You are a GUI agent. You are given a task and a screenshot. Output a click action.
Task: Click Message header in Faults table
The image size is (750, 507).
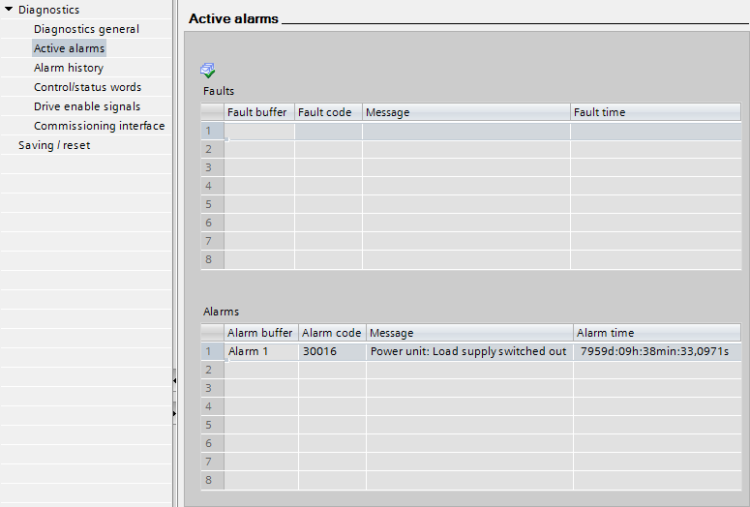click(466, 112)
